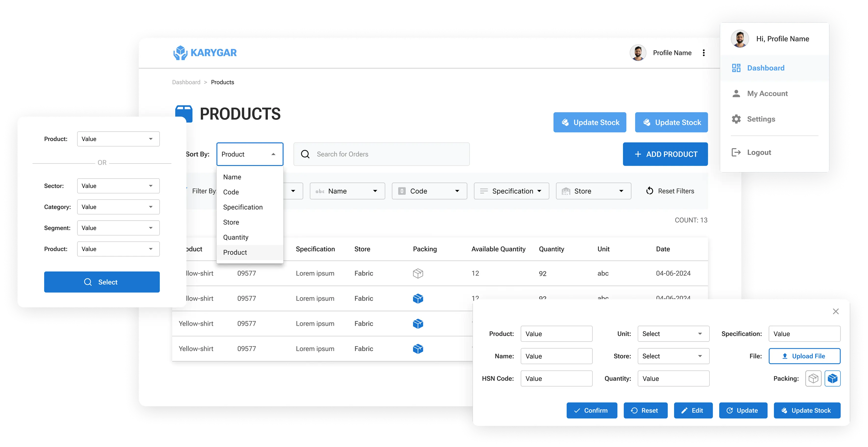Click the ADD PRODUCT button

pos(665,154)
